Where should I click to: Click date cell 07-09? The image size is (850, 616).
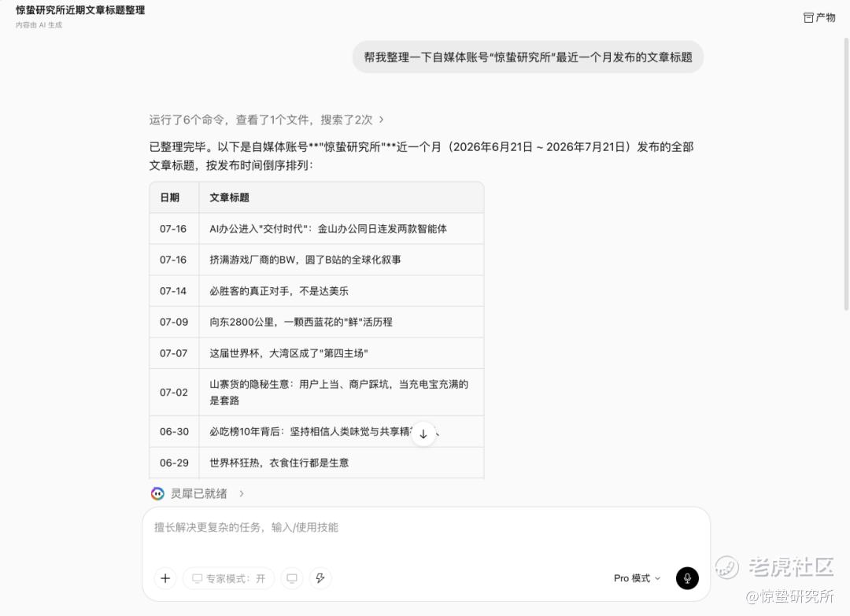173,322
